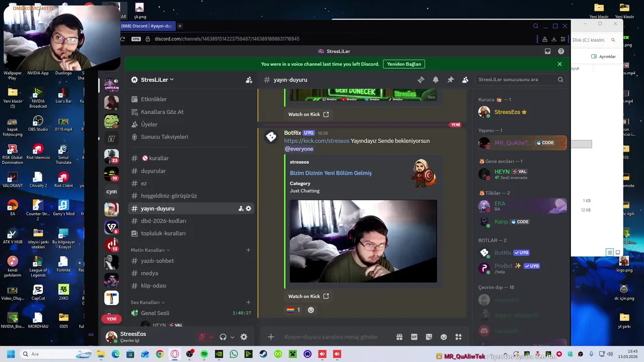Reload page icon in browser address bar
Viewport: 644px width, 362px height.
coord(123,39)
